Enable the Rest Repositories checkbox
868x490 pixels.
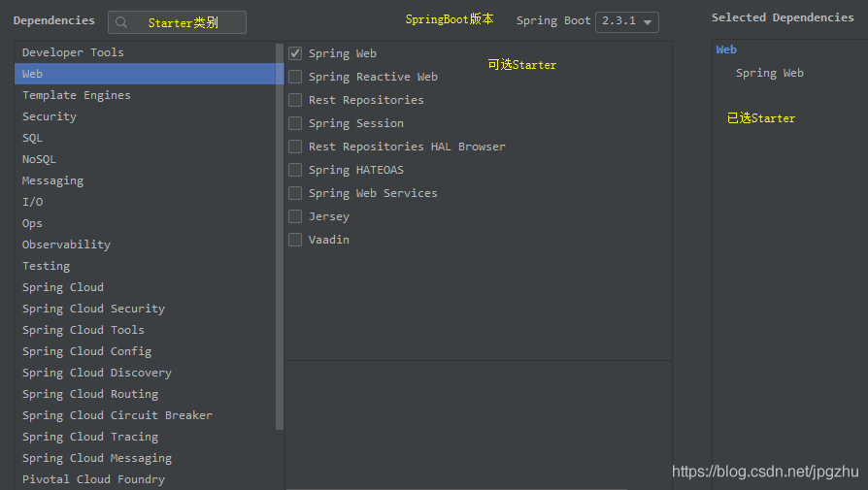click(295, 100)
